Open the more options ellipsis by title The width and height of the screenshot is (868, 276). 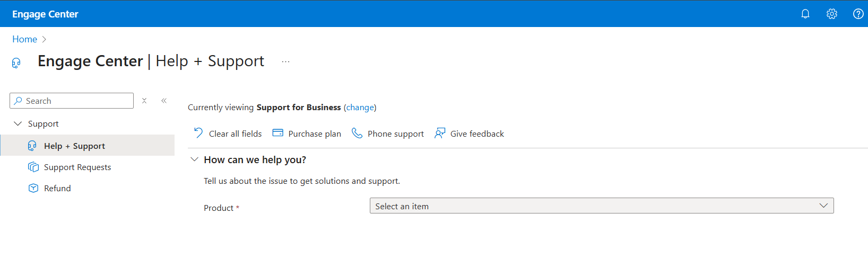point(285,61)
